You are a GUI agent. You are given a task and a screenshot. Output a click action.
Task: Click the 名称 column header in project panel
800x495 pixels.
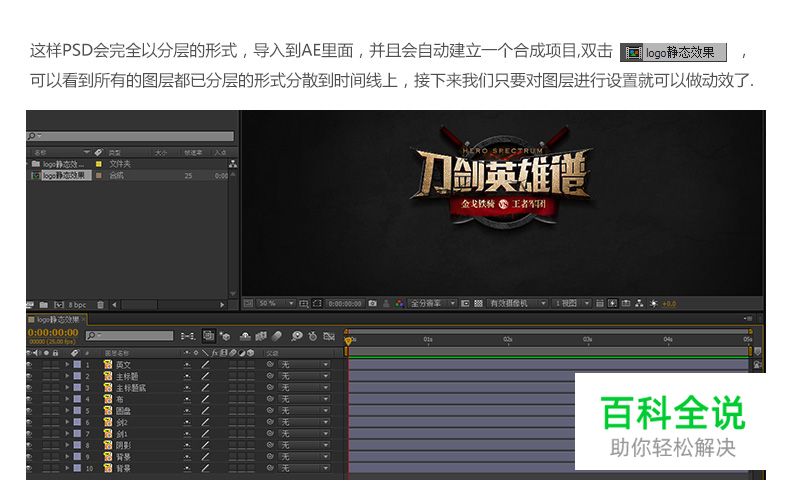pyautogui.click(x=41, y=153)
